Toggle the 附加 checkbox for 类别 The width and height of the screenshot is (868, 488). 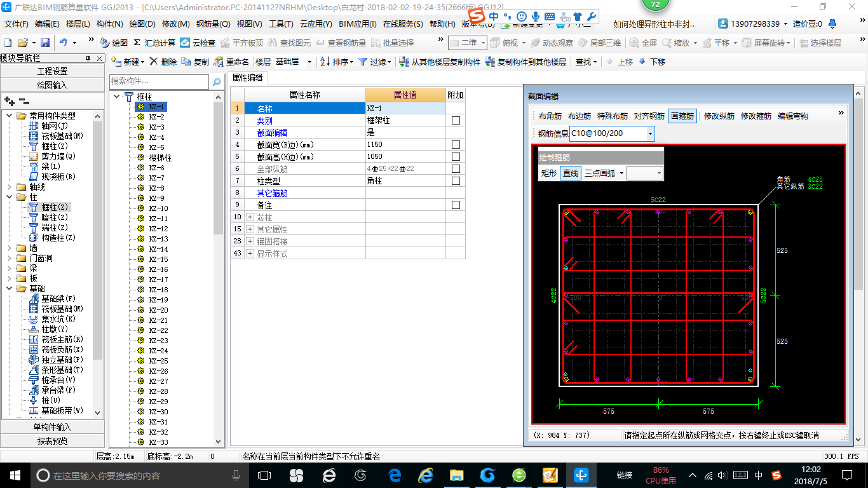pyautogui.click(x=456, y=120)
